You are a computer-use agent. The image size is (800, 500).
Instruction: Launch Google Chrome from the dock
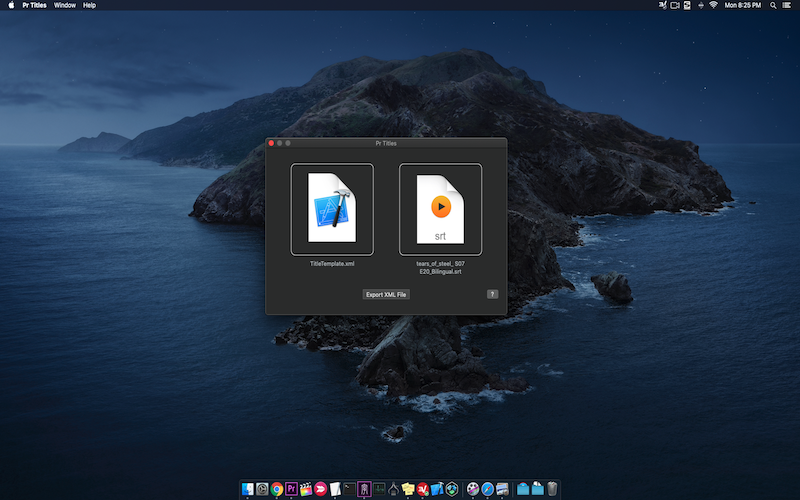277,489
